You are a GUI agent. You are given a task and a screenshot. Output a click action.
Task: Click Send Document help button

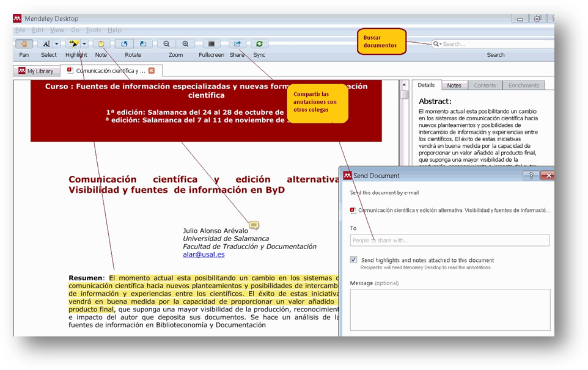click(x=531, y=175)
